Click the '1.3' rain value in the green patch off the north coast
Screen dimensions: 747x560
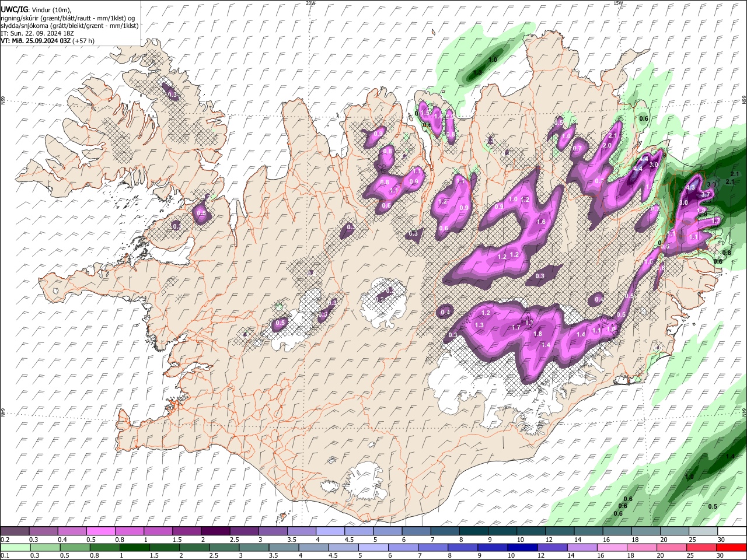pyautogui.click(x=477, y=72)
